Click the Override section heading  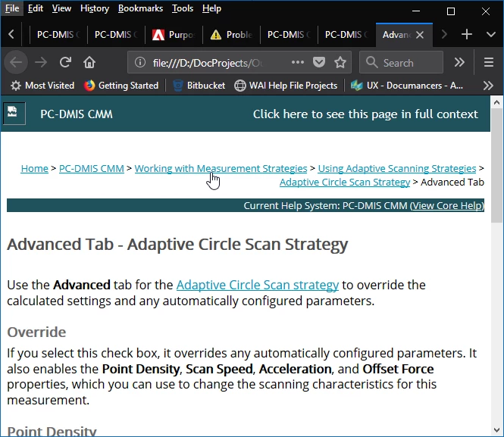[x=36, y=332]
